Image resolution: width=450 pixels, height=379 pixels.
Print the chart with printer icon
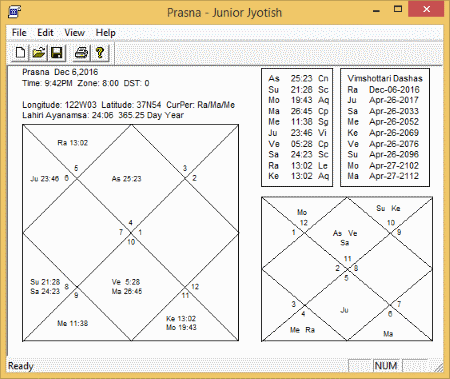pos(81,53)
